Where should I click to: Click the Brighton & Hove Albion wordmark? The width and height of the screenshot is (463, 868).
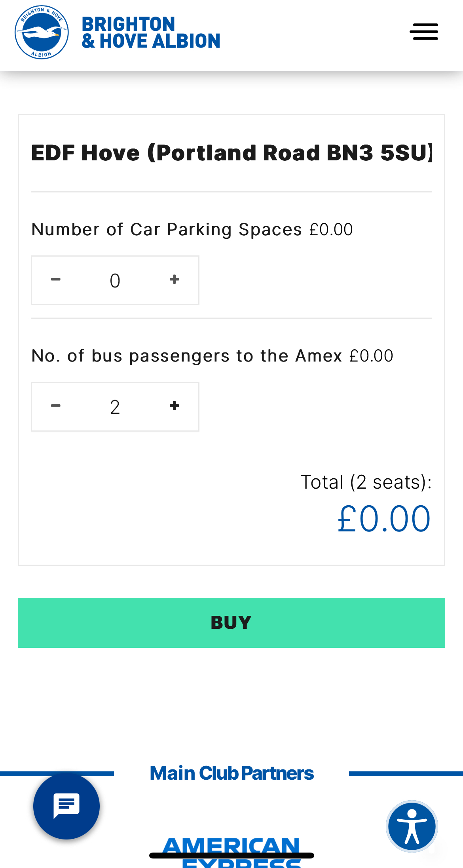click(151, 32)
